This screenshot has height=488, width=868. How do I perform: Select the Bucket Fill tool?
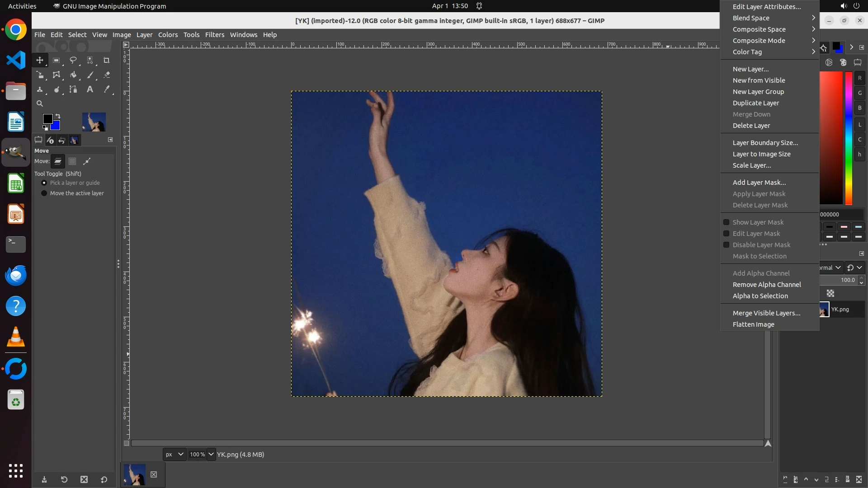point(73,75)
